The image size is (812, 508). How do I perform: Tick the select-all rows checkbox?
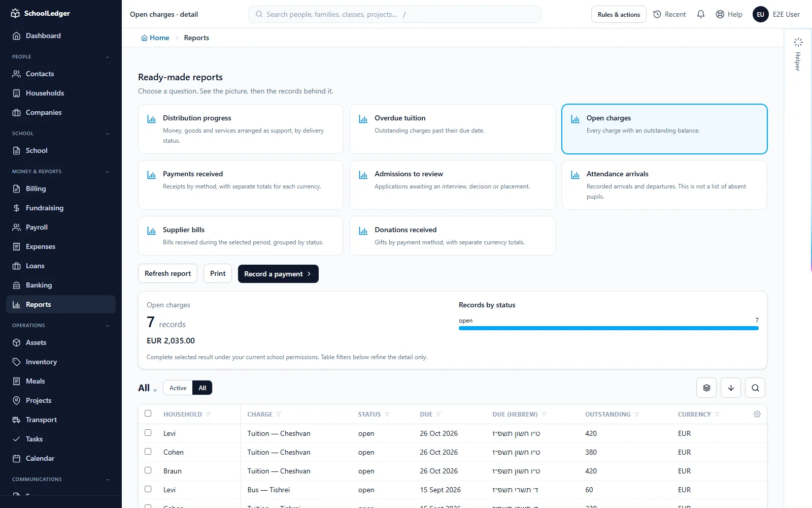point(148,414)
